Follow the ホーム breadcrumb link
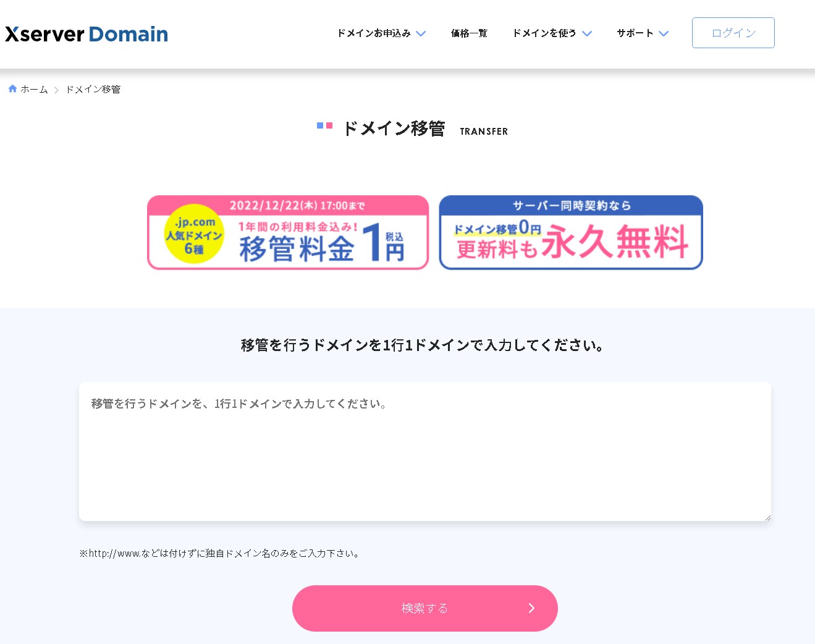 [x=34, y=88]
